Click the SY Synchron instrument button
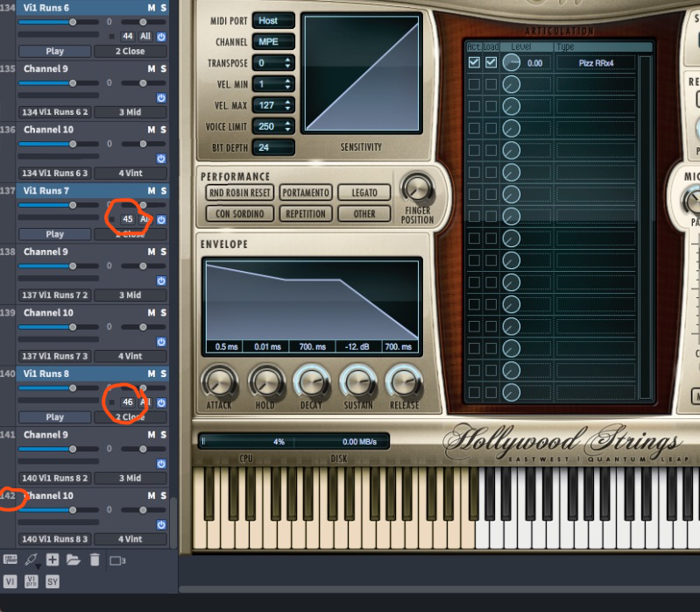Viewport: 700px width, 612px height. pyautogui.click(x=53, y=581)
